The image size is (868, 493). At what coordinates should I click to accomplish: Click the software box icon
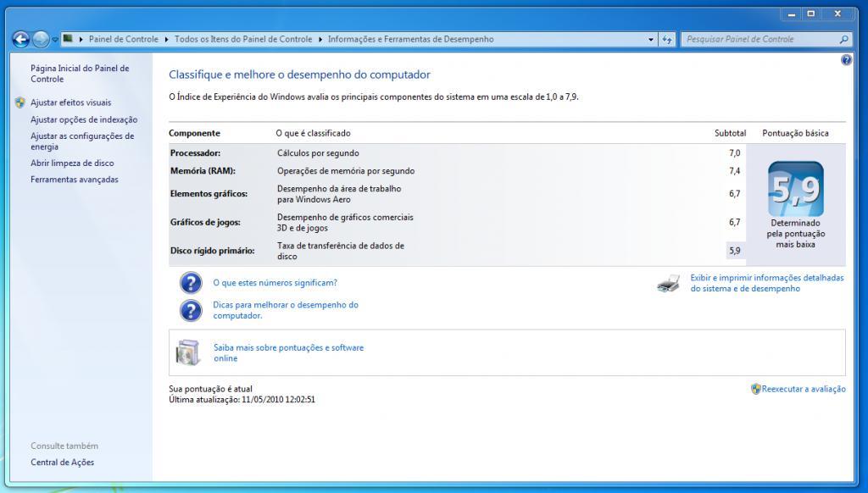click(187, 352)
